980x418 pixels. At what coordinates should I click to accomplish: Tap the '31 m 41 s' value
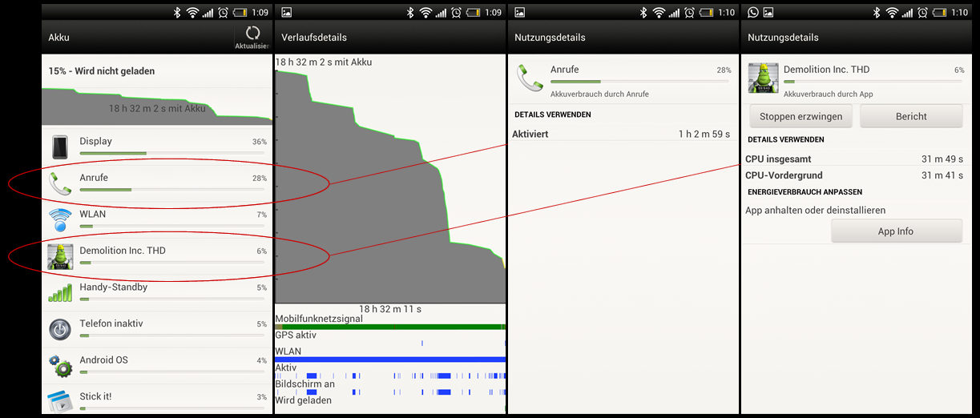pyautogui.click(x=942, y=175)
